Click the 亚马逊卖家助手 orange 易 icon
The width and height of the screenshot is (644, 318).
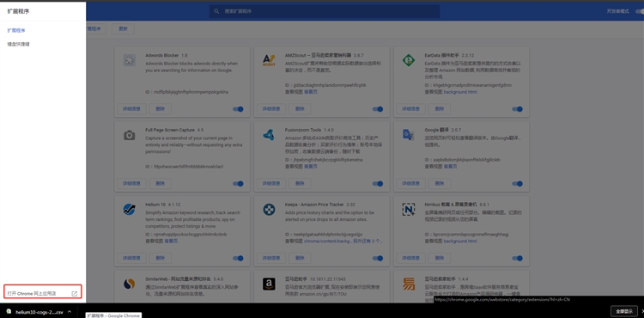point(409,284)
